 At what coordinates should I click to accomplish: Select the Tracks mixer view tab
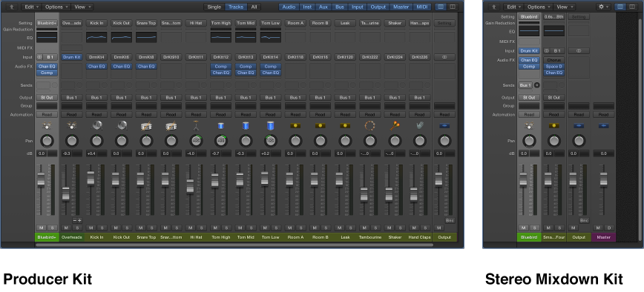[236, 7]
